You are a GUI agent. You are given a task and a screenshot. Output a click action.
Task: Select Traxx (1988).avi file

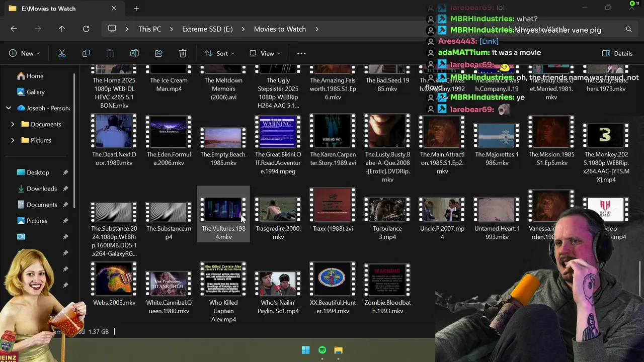click(333, 210)
